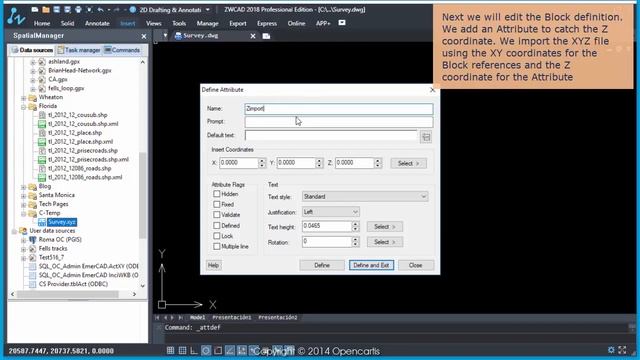The height and width of the screenshot is (360, 640).
Task: Expand the Tech Pages folder
Action: pos(24,204)
